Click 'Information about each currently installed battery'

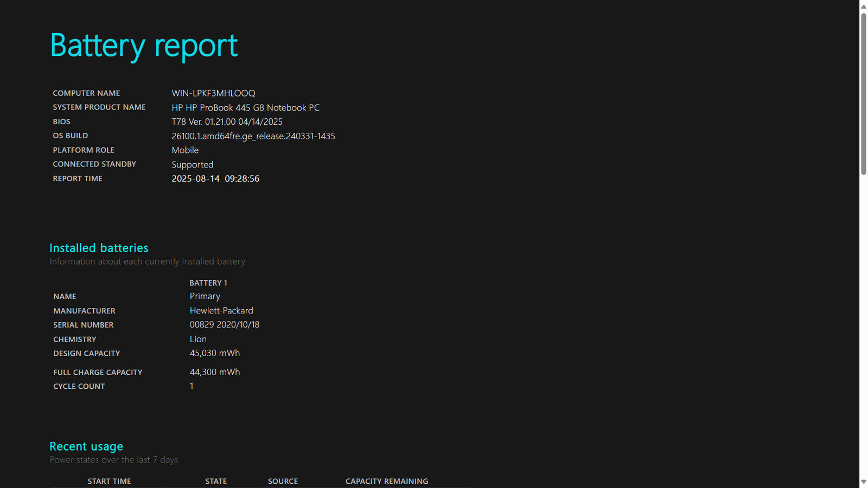click(x=148, y=261)
